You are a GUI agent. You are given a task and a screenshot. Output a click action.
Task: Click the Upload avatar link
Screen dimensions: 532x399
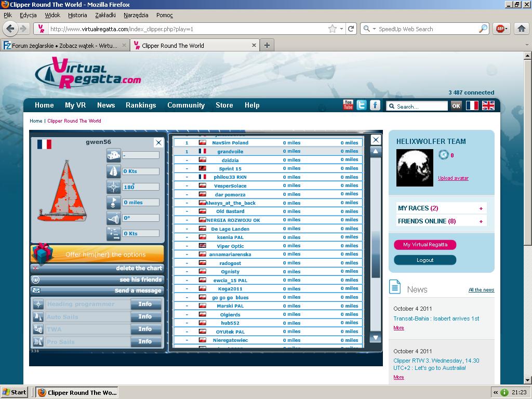coord(453,178)
